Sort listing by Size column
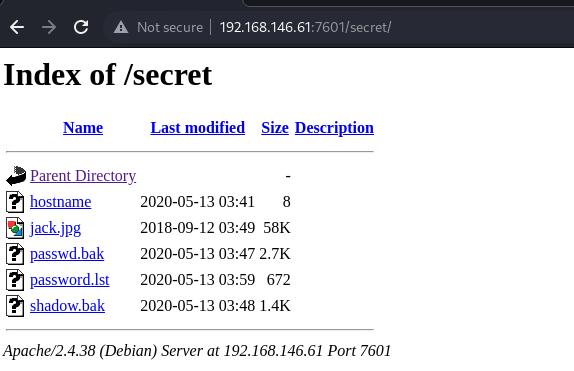574x371 pixels. (275, 128)
